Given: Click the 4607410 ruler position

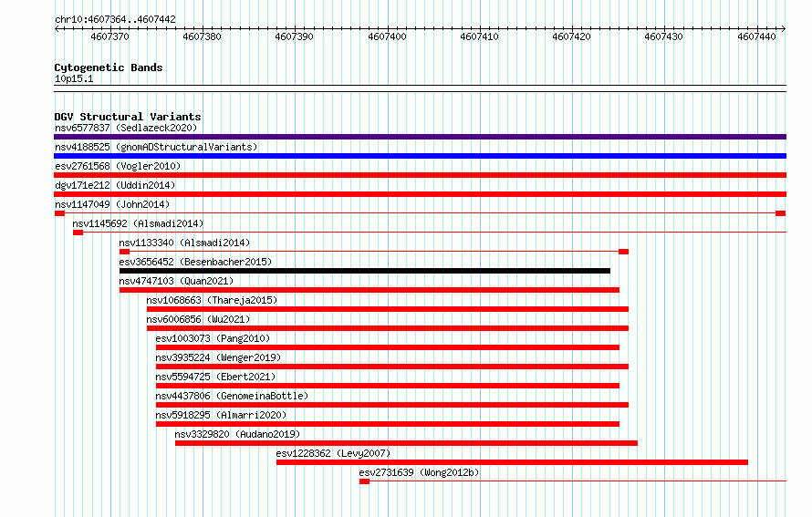Looking at the screenshot, I should coord(480,36).
